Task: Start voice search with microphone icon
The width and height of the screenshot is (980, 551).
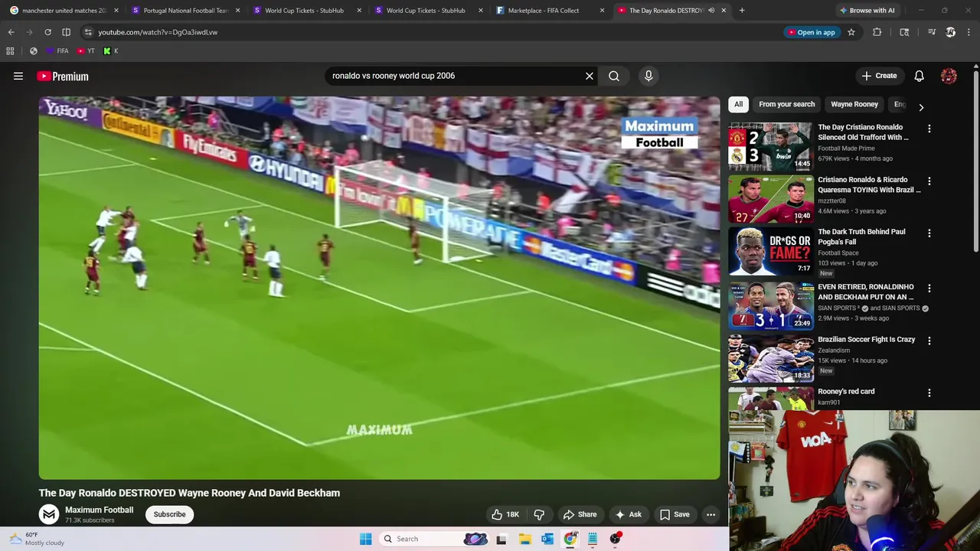Action: 648,76
